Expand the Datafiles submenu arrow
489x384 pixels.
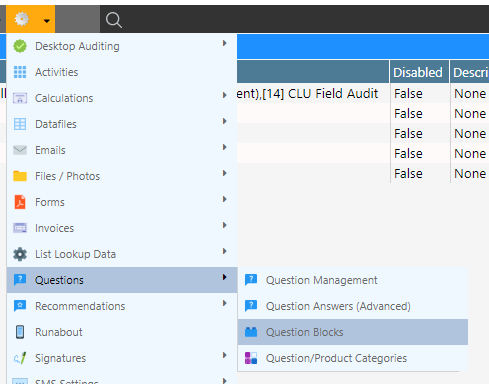point(225,121)
